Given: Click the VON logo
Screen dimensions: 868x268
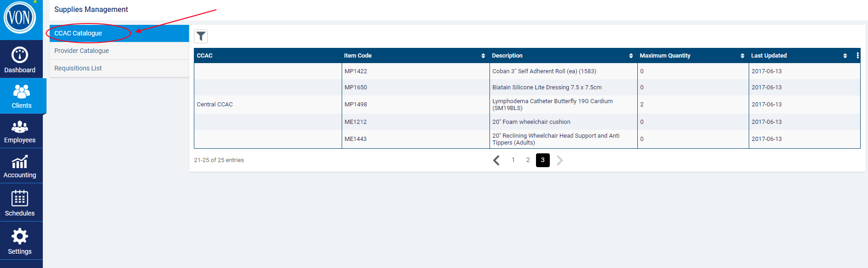Looking at the screenshot, I should [x=20, y=18].
